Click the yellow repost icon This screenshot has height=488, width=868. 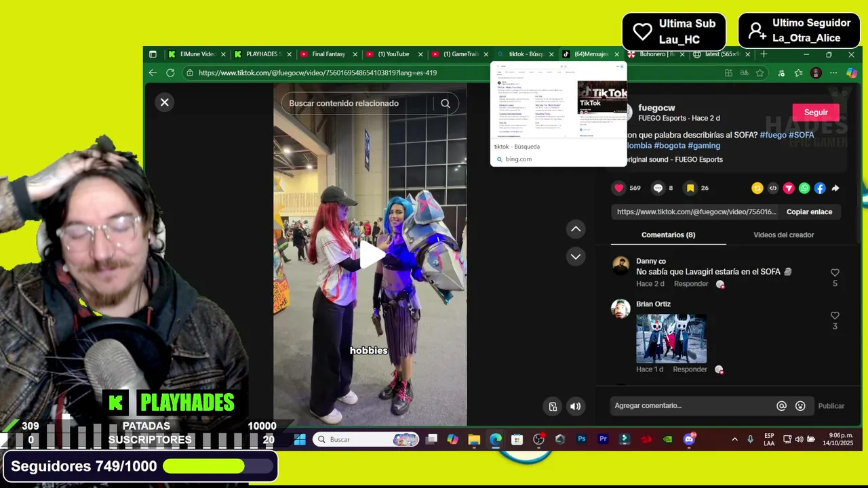pyautogui.click(x=757, y=188)
